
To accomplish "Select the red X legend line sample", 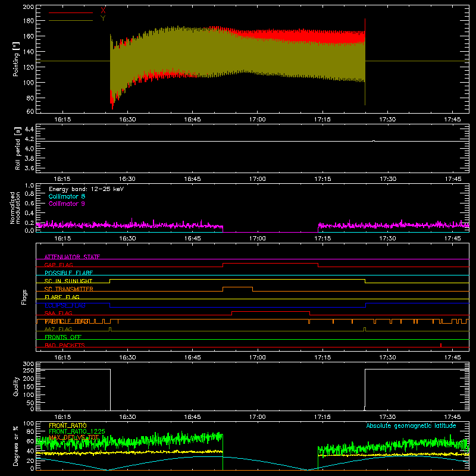I will [x=71, y=12].
